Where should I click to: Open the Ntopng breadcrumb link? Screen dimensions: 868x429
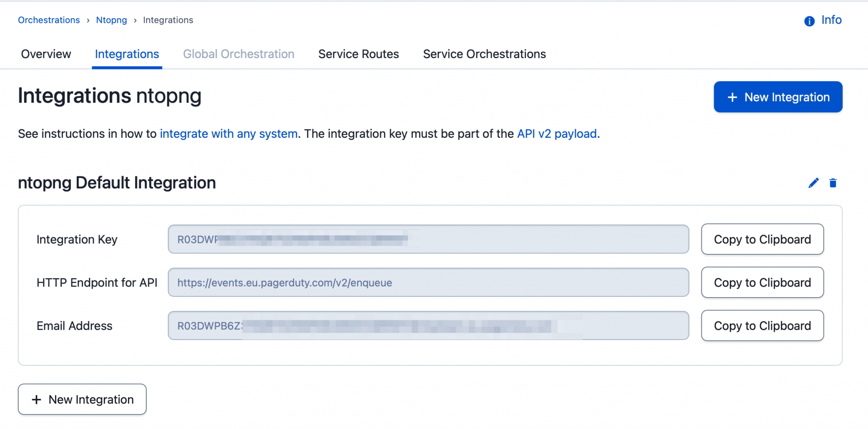(111, 20)
